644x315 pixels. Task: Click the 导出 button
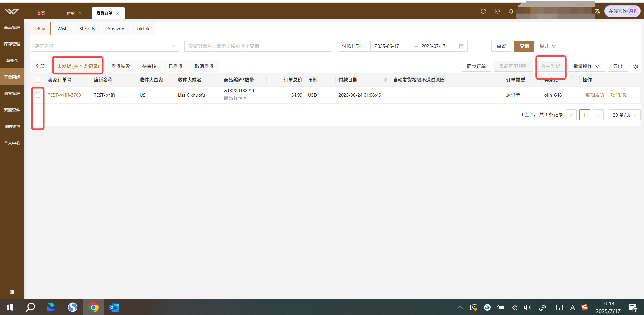[618, 66]
